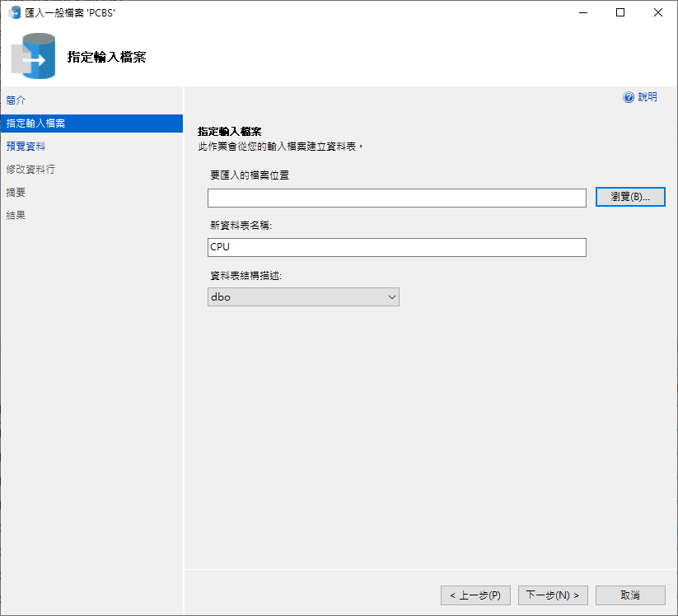Close the import flat file wizard window
678x616 pixels.
tap(657, 12)
